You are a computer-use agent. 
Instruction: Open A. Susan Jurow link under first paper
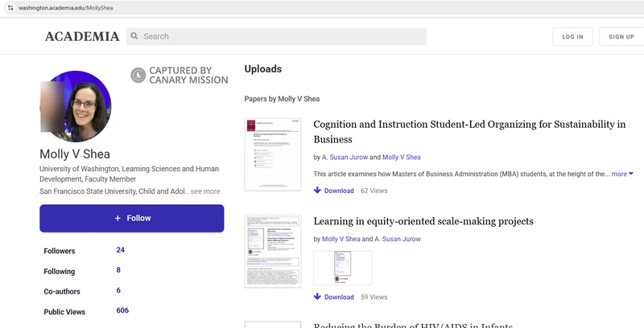(x=345, y=157)
